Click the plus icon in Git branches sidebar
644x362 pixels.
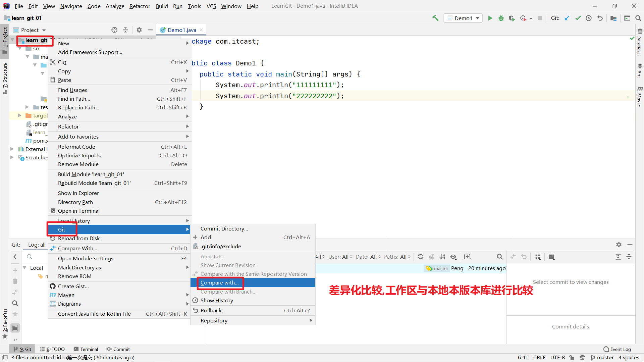coord(15,270)
